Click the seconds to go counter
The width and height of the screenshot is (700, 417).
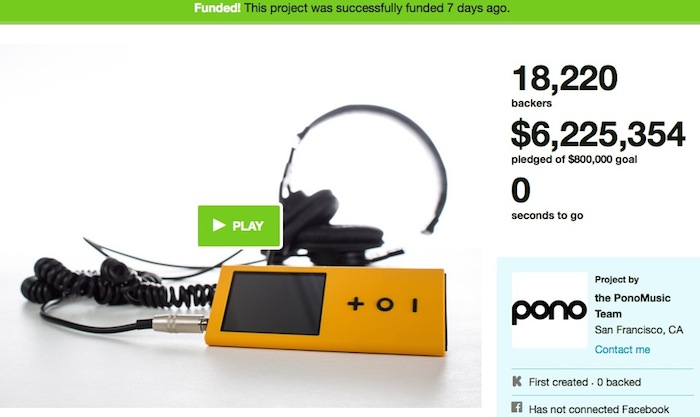point(547,199)
